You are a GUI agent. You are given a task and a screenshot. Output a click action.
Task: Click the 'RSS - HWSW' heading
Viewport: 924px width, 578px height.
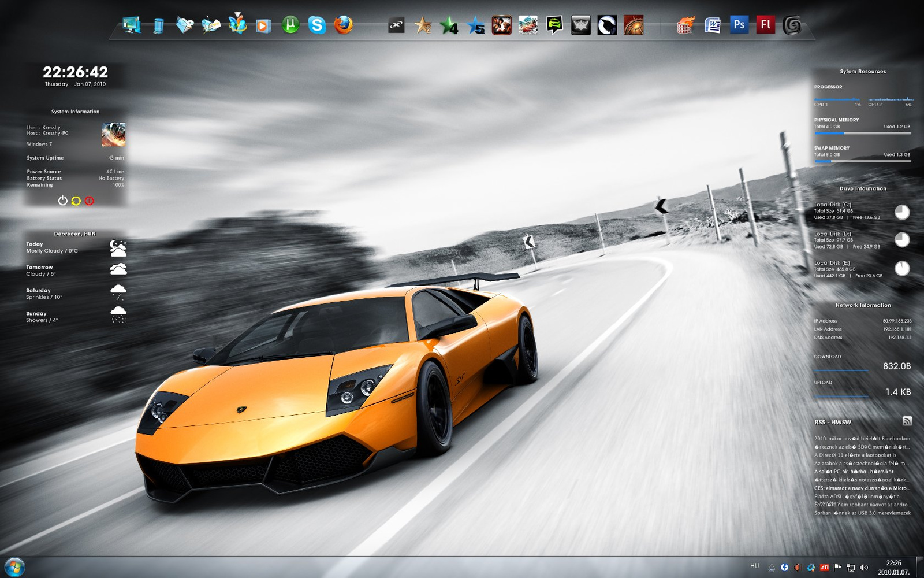833,423
